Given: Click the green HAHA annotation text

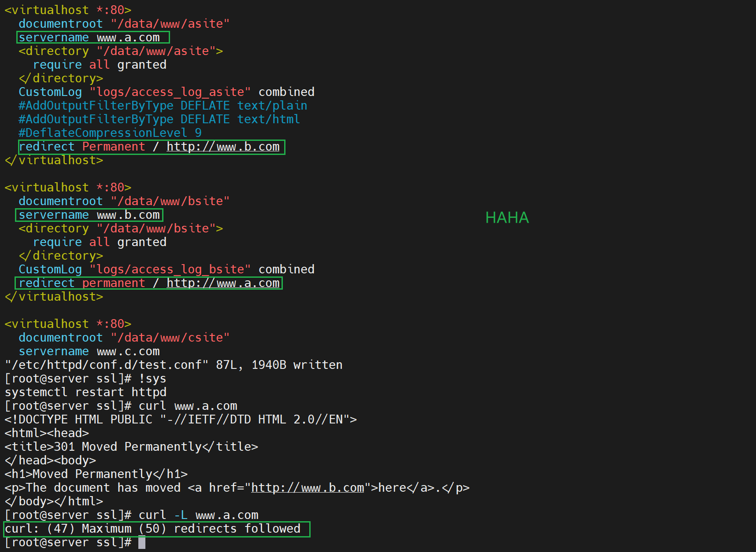Looking at the screenshot, I should [507, 217].
